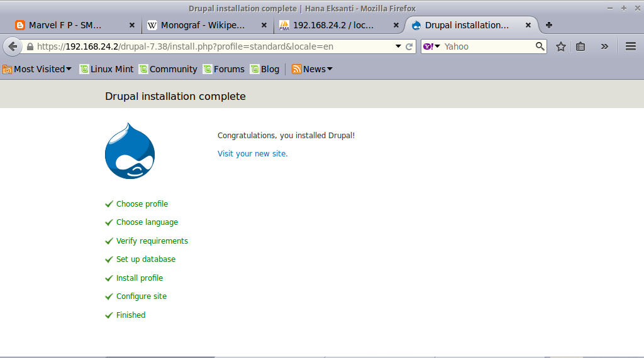Click the Choose language step

147,222
